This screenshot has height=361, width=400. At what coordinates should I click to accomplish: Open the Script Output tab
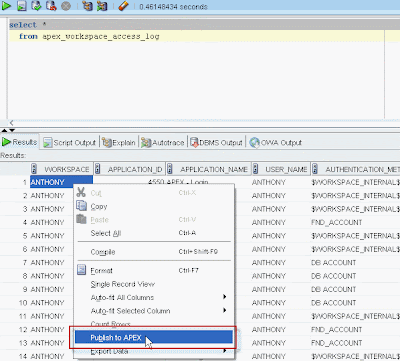click(x=70, y=143)
